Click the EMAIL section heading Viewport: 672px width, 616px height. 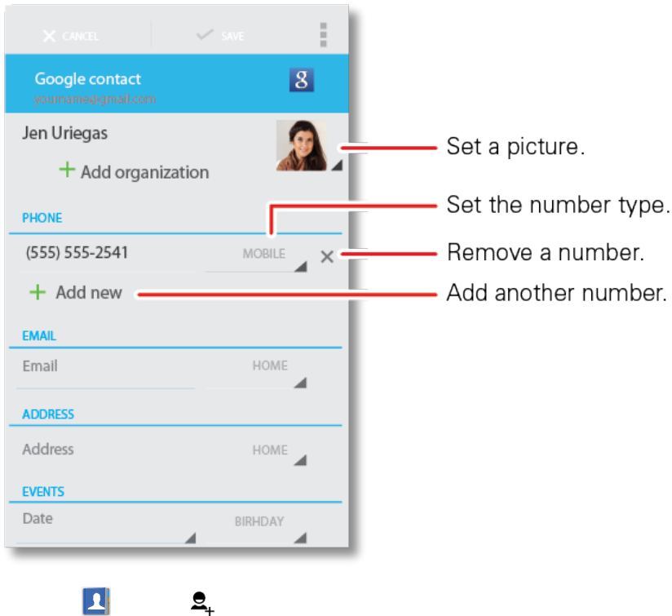(x=39, y=335)
